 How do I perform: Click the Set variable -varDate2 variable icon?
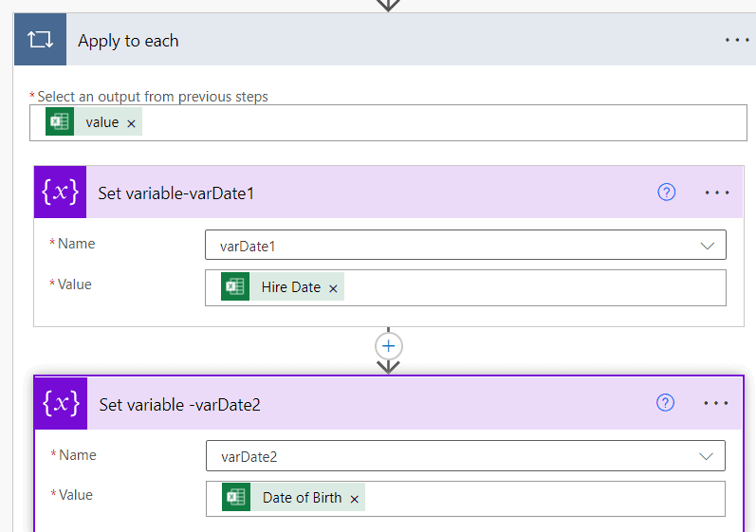61,403
